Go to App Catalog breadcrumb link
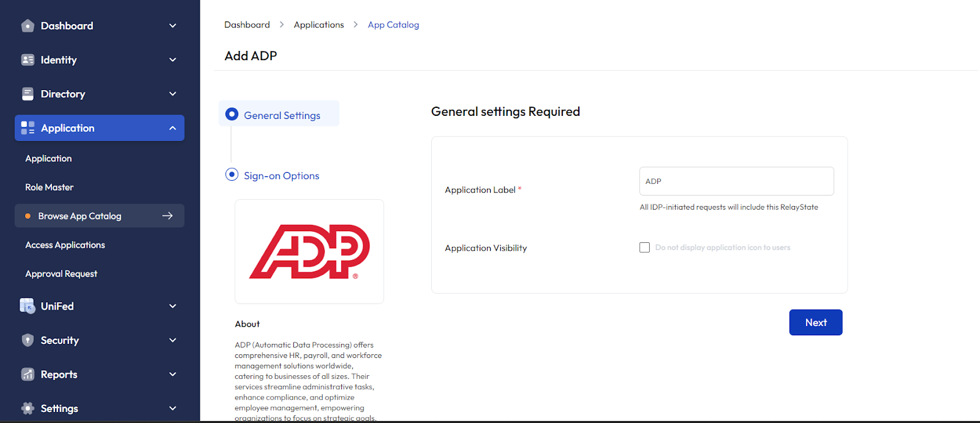980x423 pixels. [393, 25]
